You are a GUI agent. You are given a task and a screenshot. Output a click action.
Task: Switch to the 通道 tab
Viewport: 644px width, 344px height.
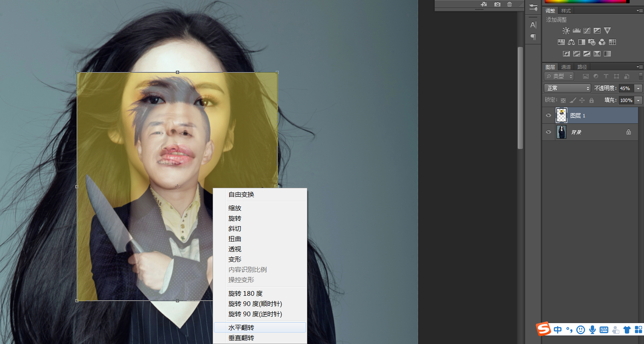[x=566, y=67]
